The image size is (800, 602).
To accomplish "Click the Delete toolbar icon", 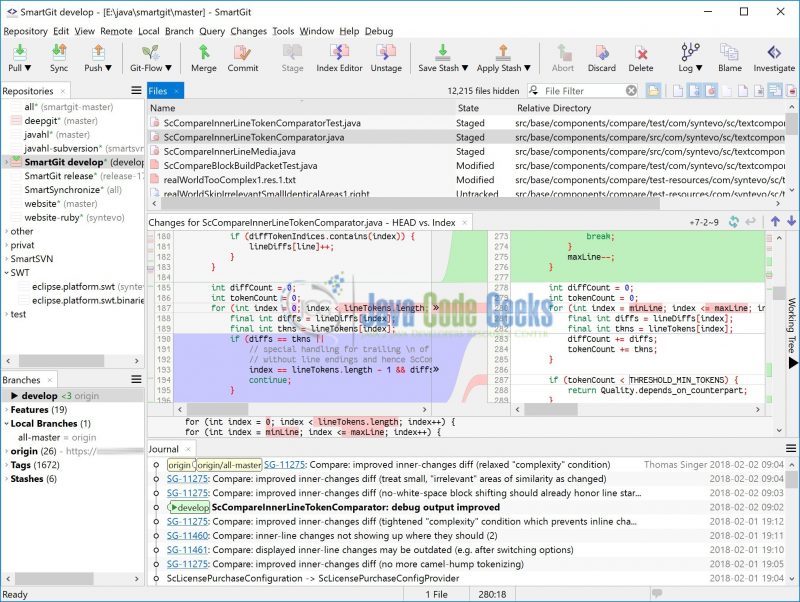I will (641, 53).
